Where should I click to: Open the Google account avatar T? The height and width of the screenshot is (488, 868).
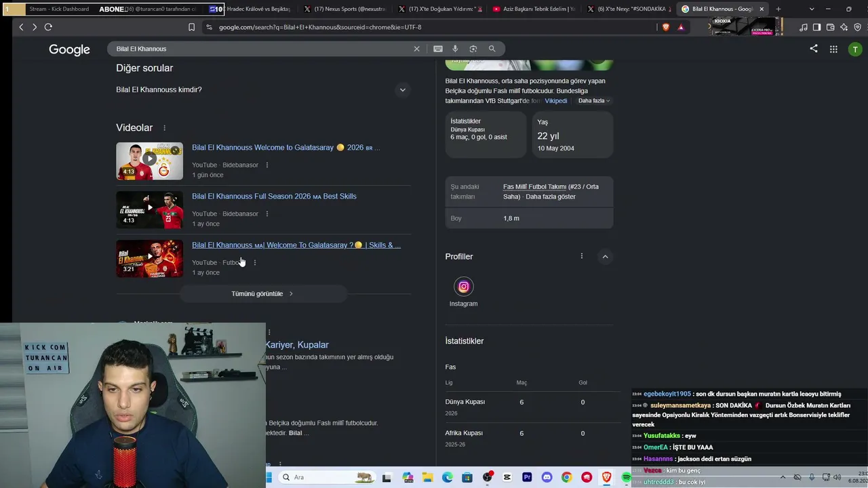pos(855,49)
